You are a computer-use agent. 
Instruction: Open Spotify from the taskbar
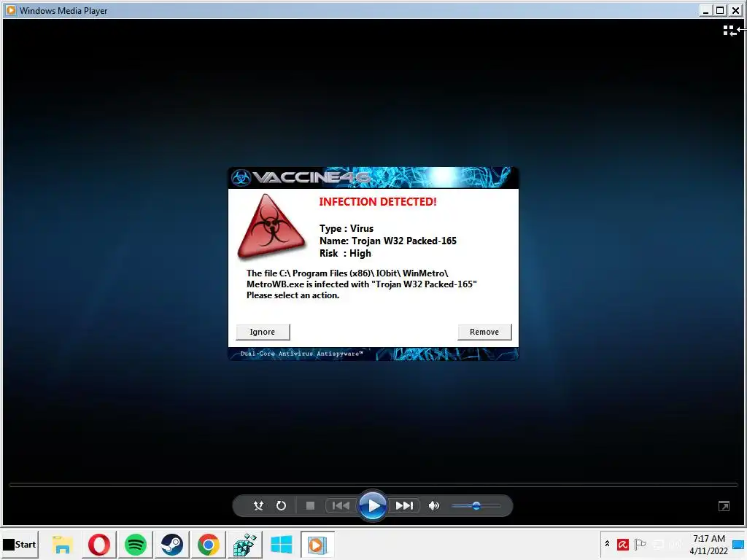135,544
